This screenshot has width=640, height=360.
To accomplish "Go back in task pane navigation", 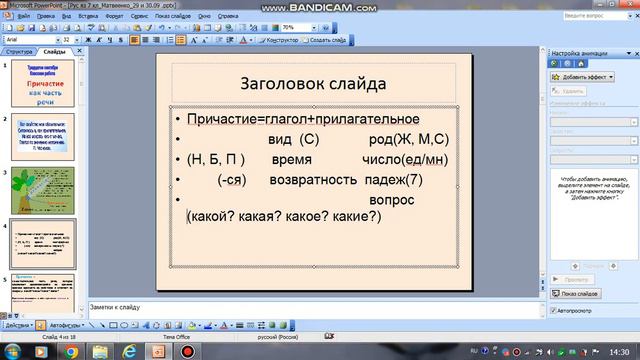I will click(554, 63).
